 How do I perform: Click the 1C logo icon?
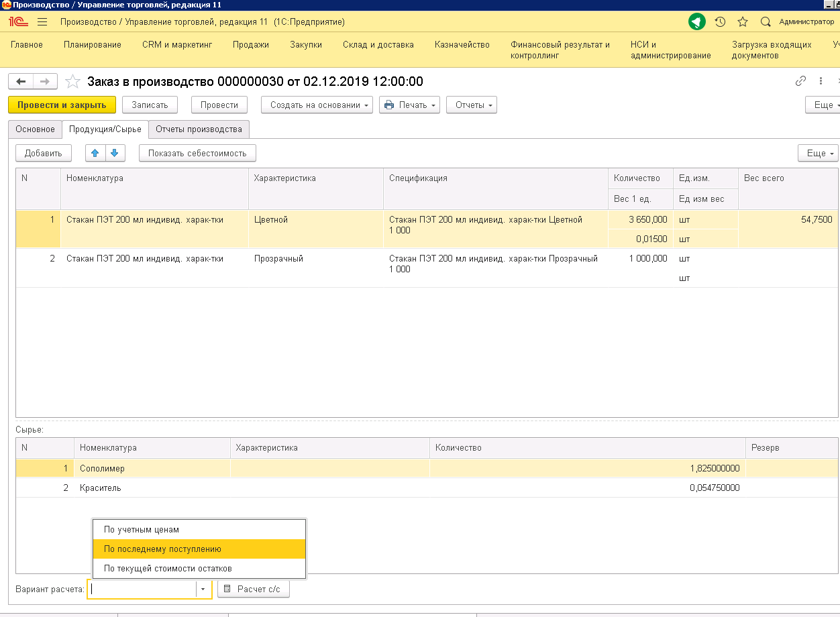pos(18,22)
